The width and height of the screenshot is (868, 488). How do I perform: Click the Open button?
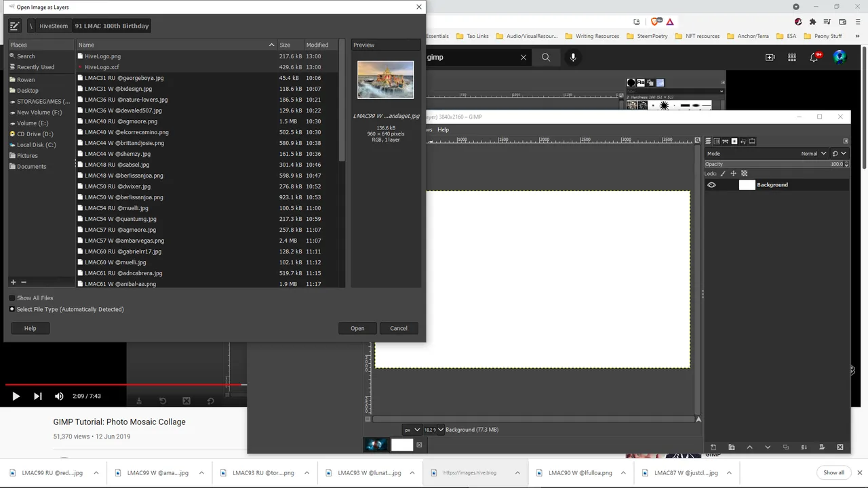point(357,328)
